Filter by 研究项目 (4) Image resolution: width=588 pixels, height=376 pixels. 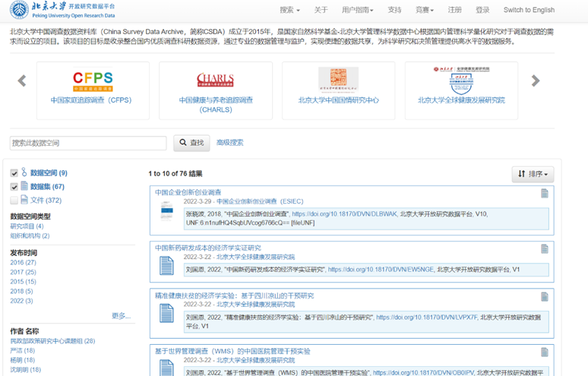27,226
